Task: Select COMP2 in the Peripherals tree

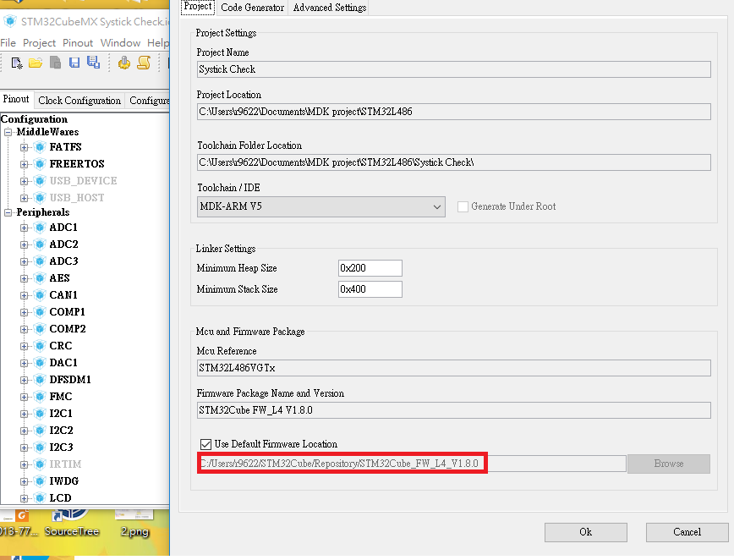Action: click(x=68, y=329)
